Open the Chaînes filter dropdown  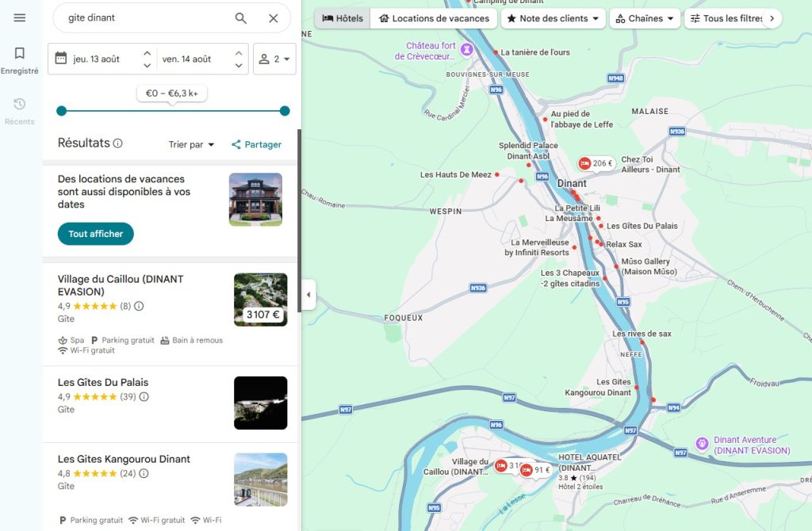pos(645,19)
